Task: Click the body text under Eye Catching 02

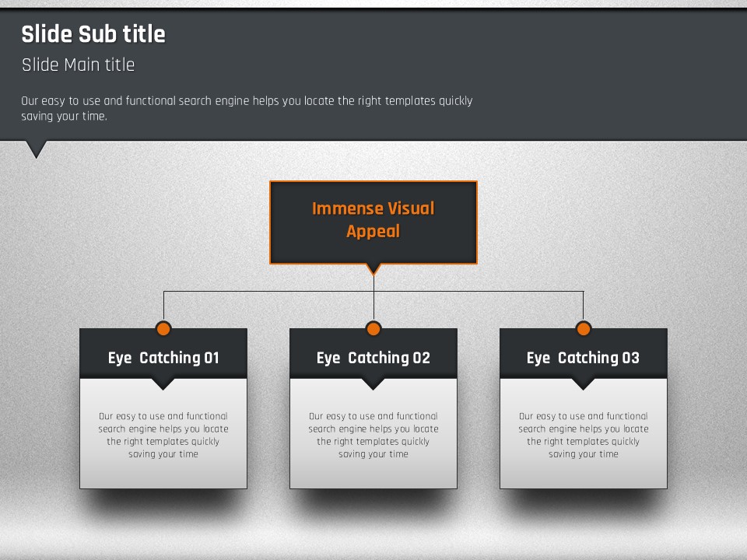Action: (373, 436)
